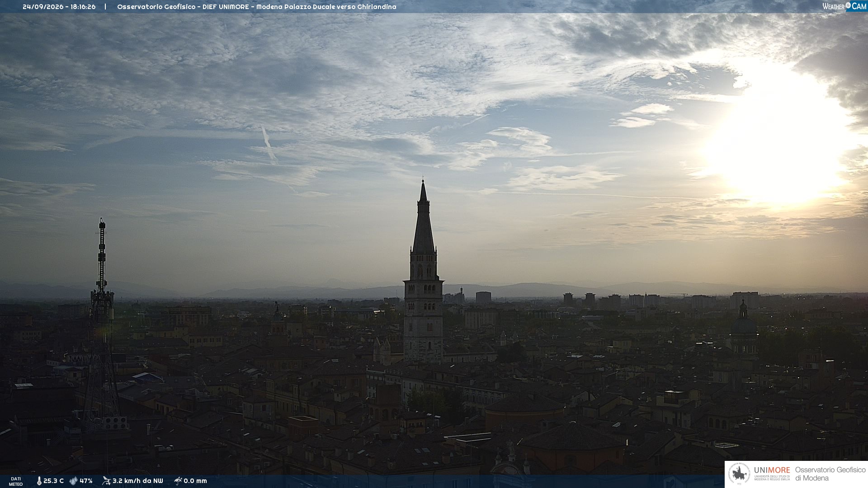Click the rain umbrella precipitation icon
Screen dimensions: 868x488
(178, 481)
